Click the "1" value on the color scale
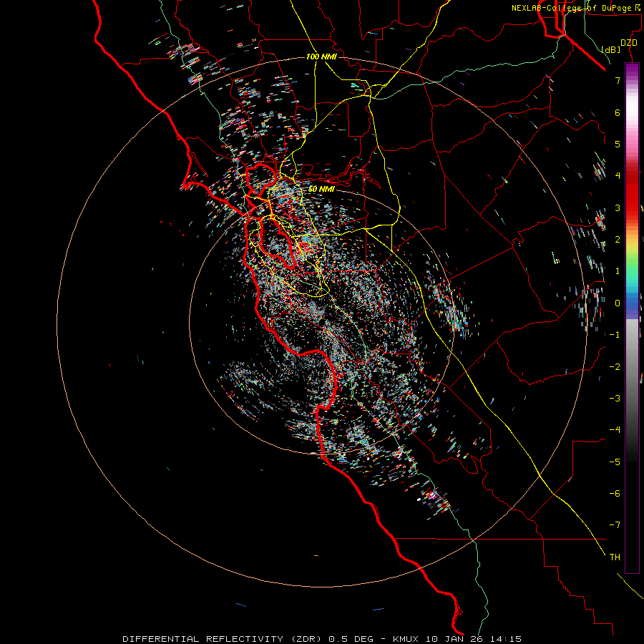 click(x=618, y=271)
